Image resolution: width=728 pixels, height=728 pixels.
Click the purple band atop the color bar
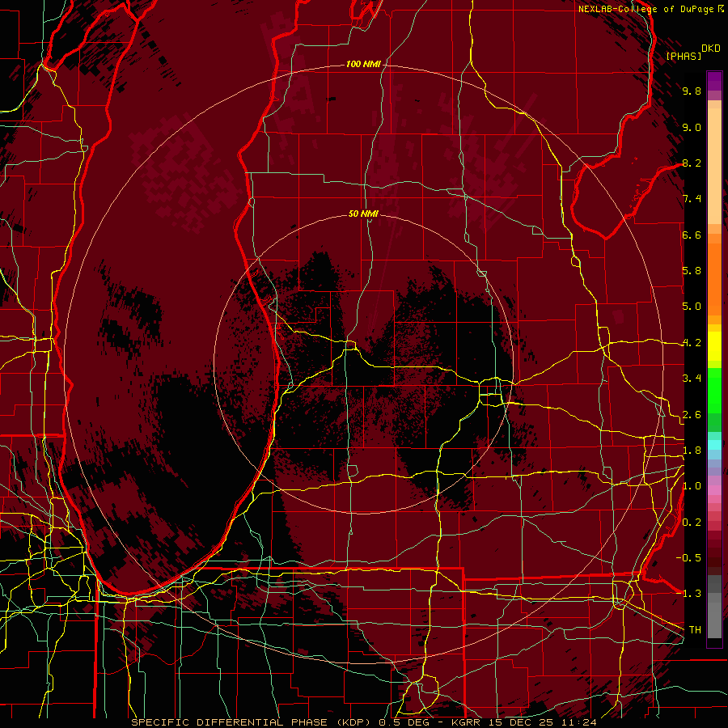pyautogui.click(x=714, y=81)
